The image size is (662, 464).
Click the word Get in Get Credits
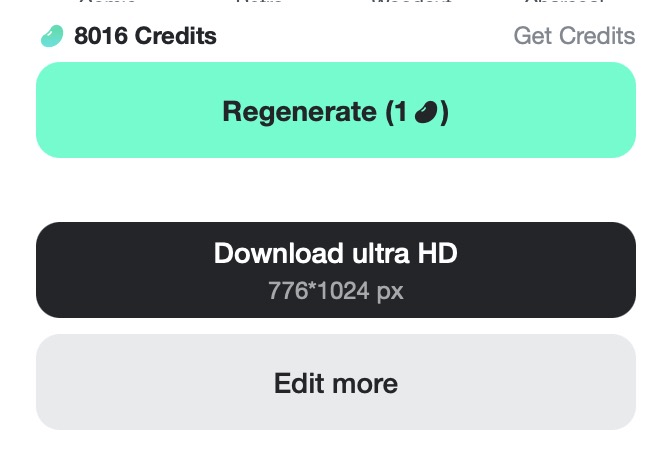pyautogui.click(x=533, y=36)
